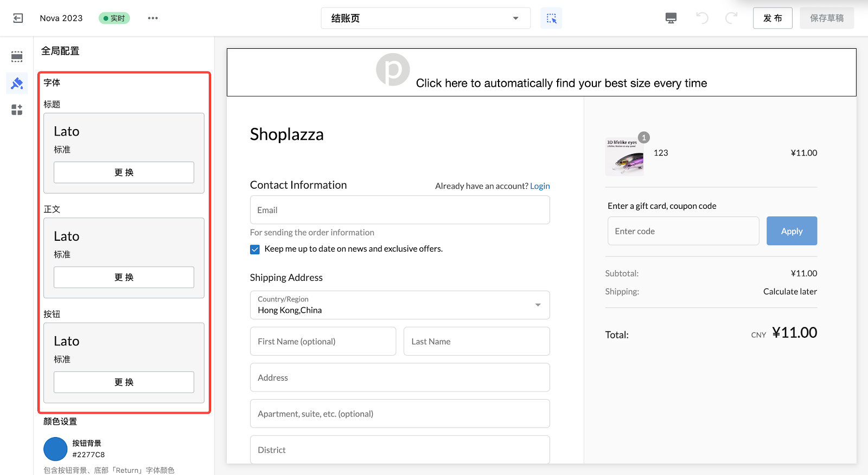868x475 pixels.
Task: Click the Shoplazza store title
Action: (286, 134)
